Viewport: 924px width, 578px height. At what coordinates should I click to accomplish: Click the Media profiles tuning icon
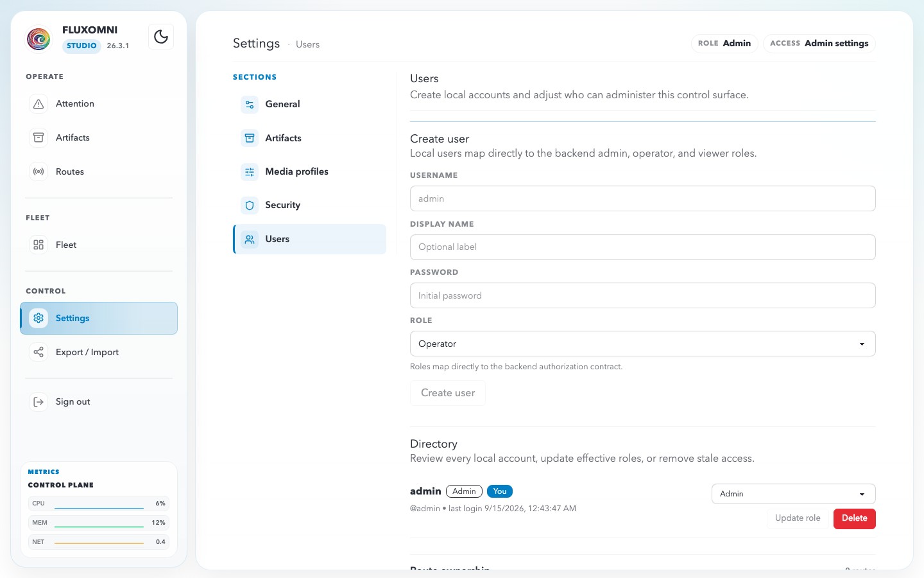click(x=250, y=172)
